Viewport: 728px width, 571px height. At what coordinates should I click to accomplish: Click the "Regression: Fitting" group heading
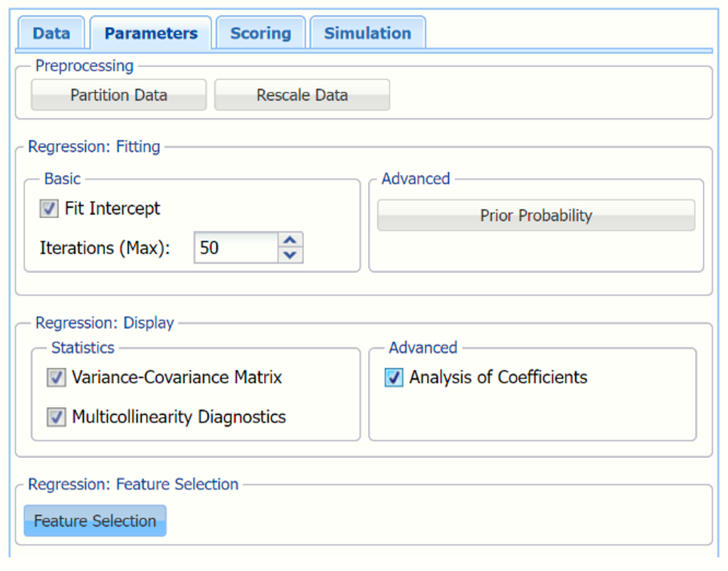94,147
